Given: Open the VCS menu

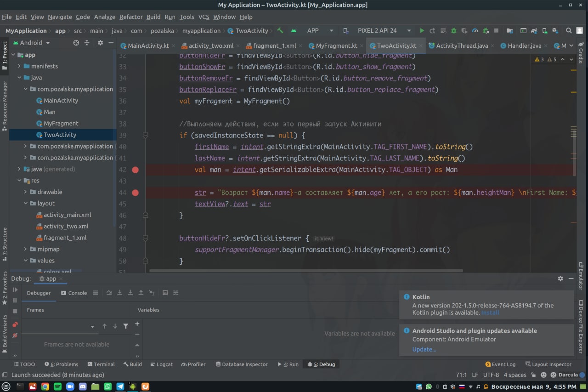Looking at the screenshot, I should [x=204, y=17].
